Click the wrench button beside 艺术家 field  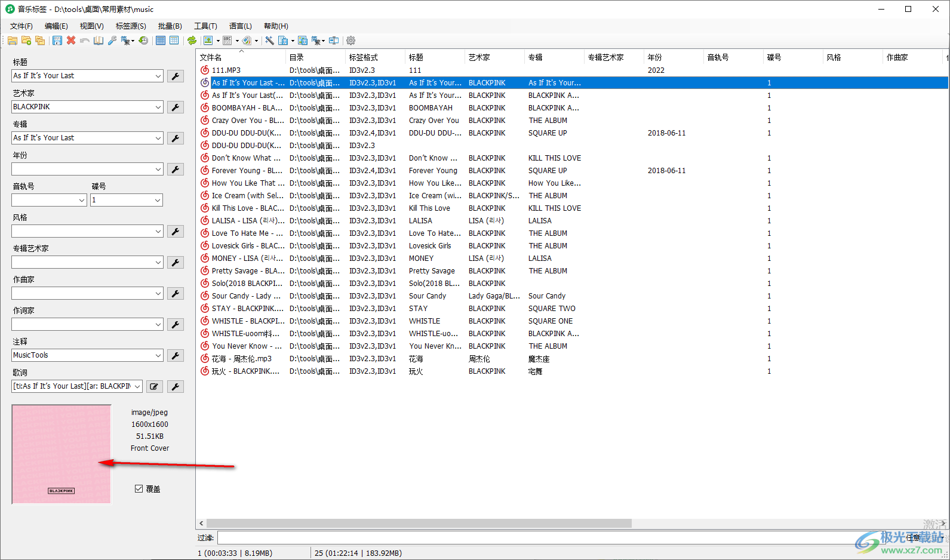(x=176, y=107)
